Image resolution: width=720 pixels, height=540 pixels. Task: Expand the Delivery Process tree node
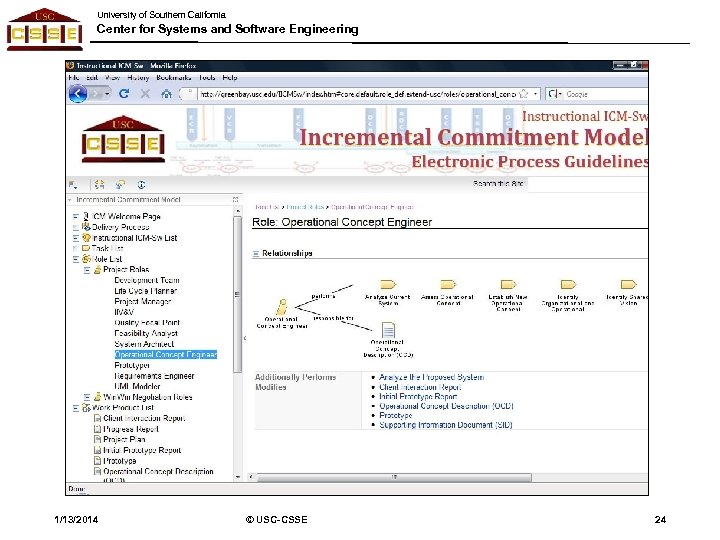coord(76,227)
